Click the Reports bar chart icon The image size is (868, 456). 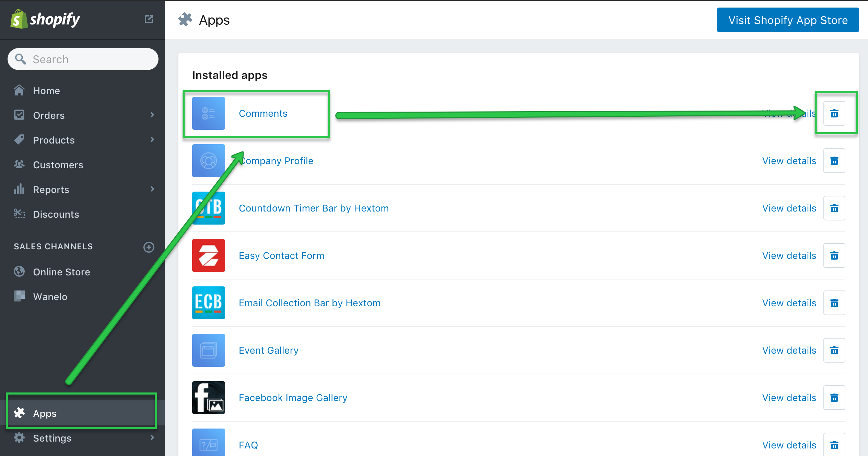[x=19, y=189]
